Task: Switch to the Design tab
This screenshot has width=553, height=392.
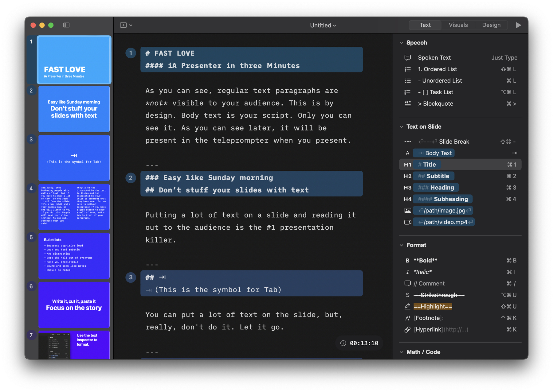Action: [x=491, y=25]
